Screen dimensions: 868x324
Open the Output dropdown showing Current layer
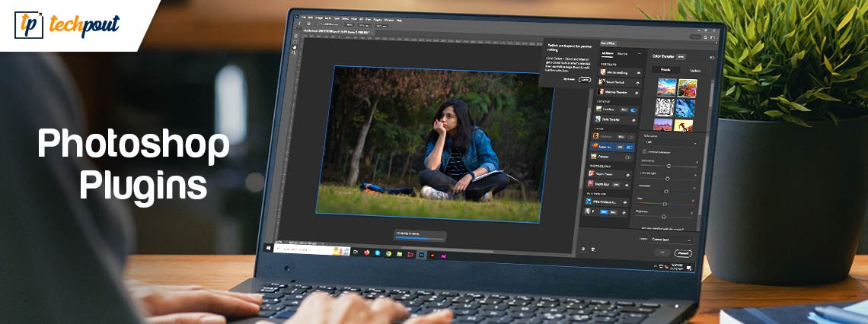click(x=672, y=240)
